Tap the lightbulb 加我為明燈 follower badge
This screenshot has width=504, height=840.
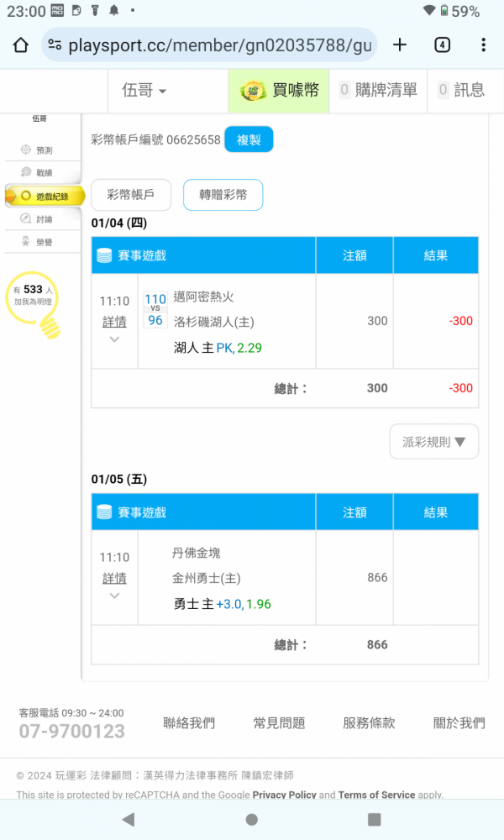pyautogui.click(x=32, y=302)
